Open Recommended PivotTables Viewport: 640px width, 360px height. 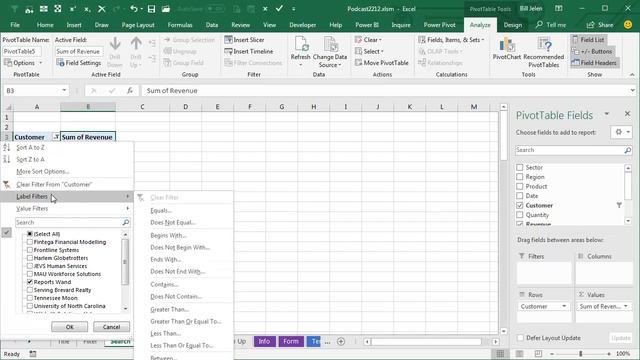coord(544,52)
